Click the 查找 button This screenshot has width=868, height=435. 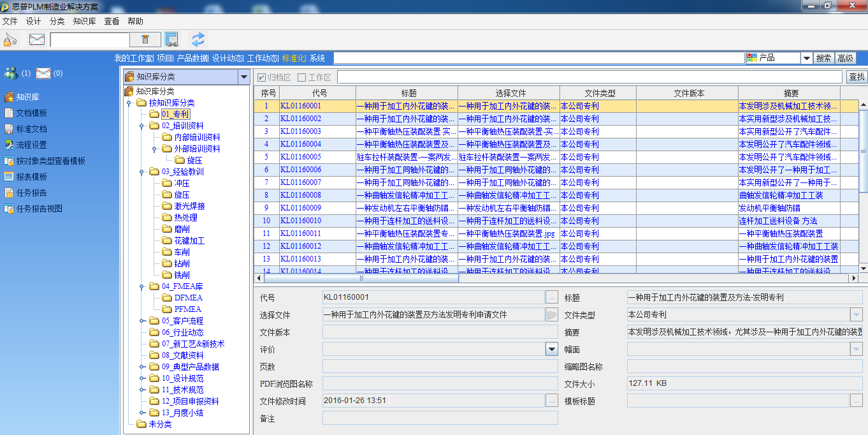857,77
